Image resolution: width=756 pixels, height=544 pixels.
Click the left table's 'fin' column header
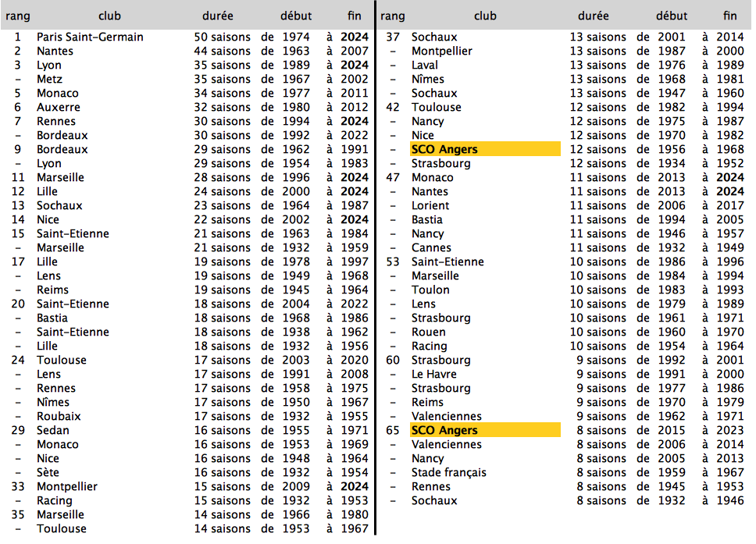click(x=354, y=16)
